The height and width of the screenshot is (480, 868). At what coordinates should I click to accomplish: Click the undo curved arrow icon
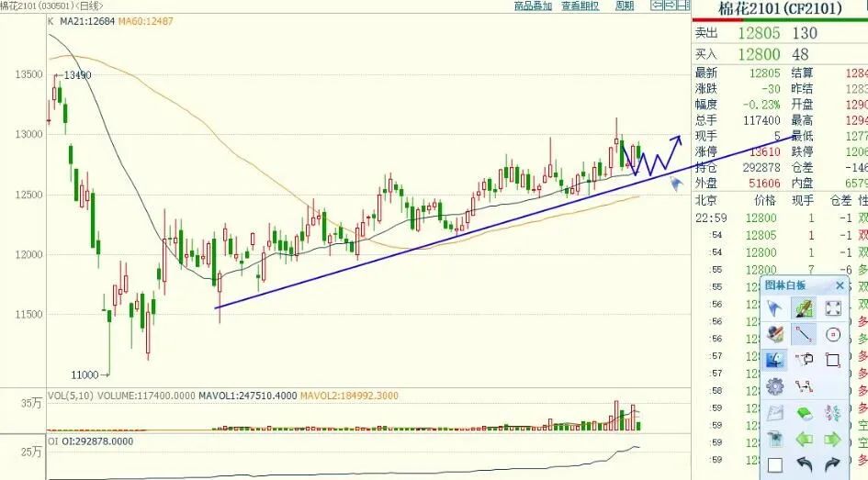click(803, 465)
